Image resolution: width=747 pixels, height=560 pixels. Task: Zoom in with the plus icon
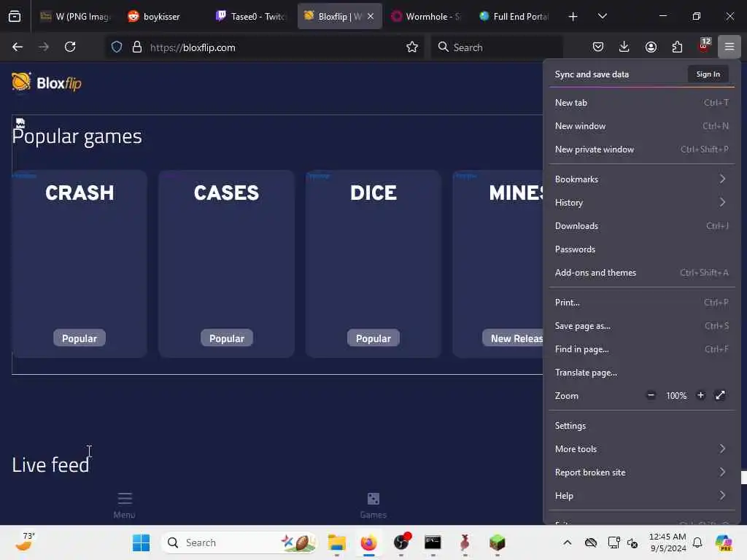(700, 395)
